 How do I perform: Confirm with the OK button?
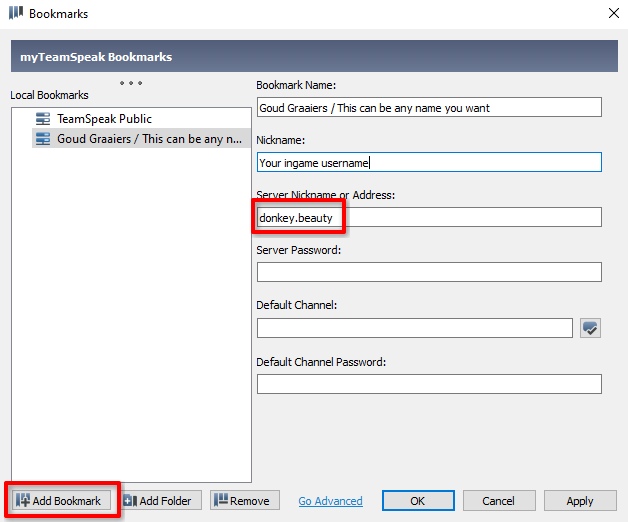point(418,500)
